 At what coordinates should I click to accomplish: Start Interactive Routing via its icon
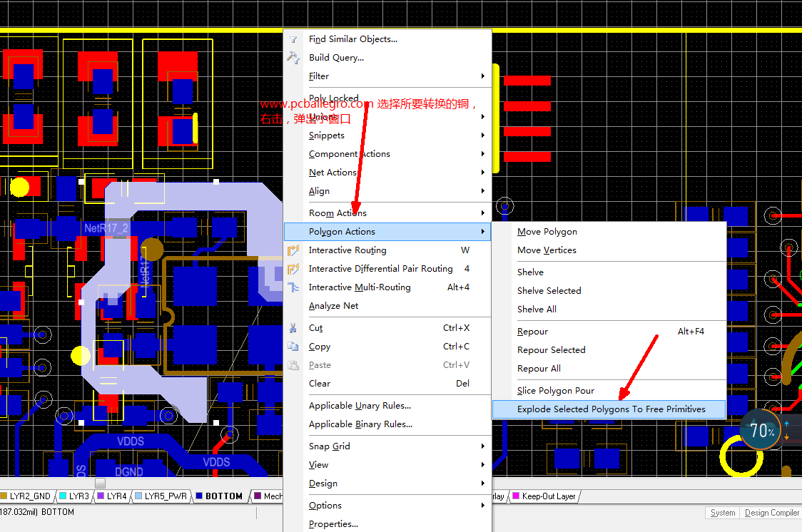click(293, 250)
